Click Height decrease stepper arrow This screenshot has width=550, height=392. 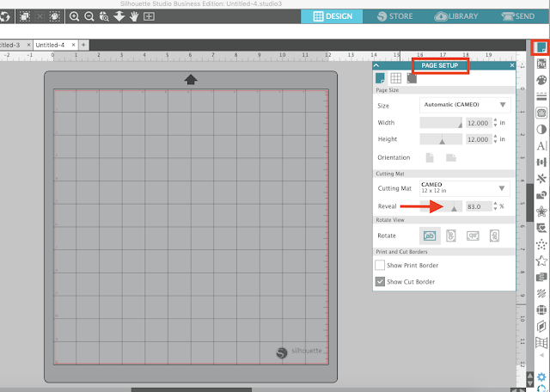click(x=495, y=142)
